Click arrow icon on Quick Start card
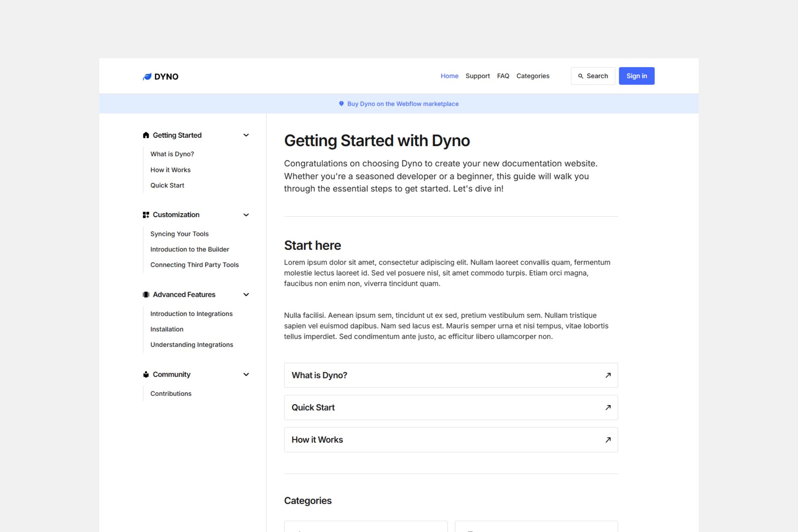 (x=608, y=407)
